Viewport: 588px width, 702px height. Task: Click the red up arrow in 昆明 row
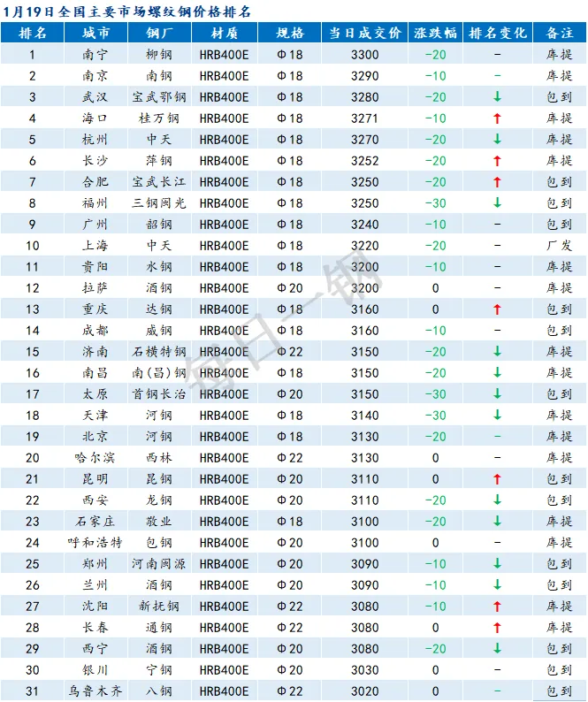click(x=497, y=479)
